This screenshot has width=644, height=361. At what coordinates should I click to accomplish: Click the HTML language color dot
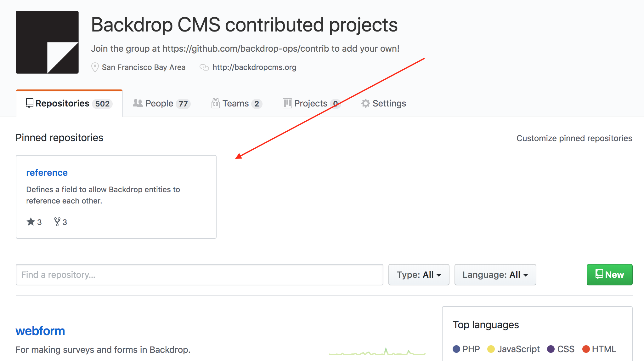[x=586, y=349]
